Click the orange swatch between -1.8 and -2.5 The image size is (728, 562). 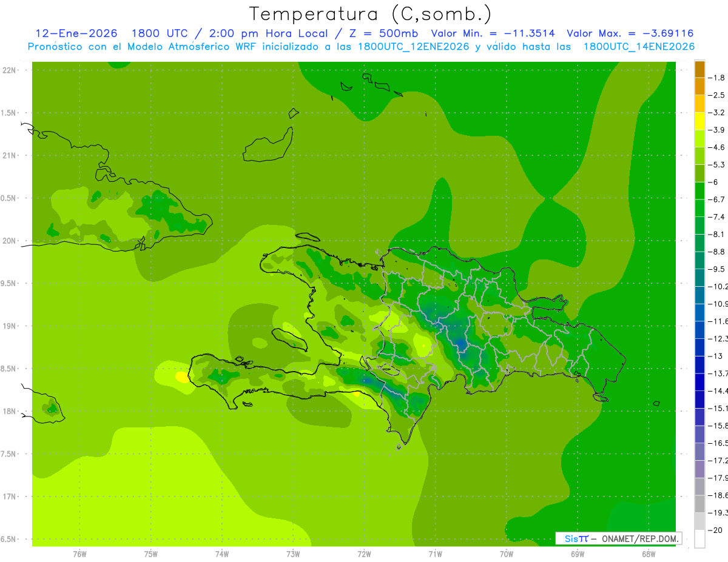pyautogui.click(x=699, y=86)
